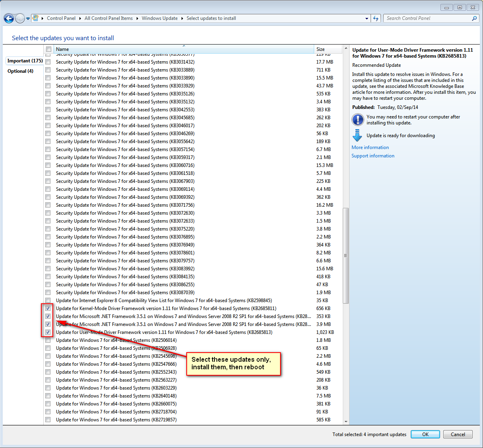Click the address bar refresh icon
This screenshot has width=483, height=448.
click(x=376, y=18)
